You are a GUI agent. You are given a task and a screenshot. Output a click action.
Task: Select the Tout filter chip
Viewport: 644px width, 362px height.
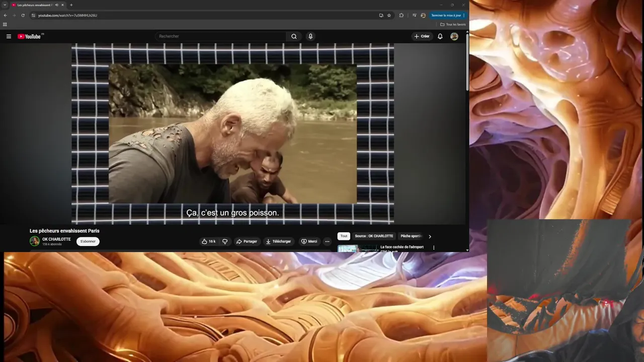[344, 236]
